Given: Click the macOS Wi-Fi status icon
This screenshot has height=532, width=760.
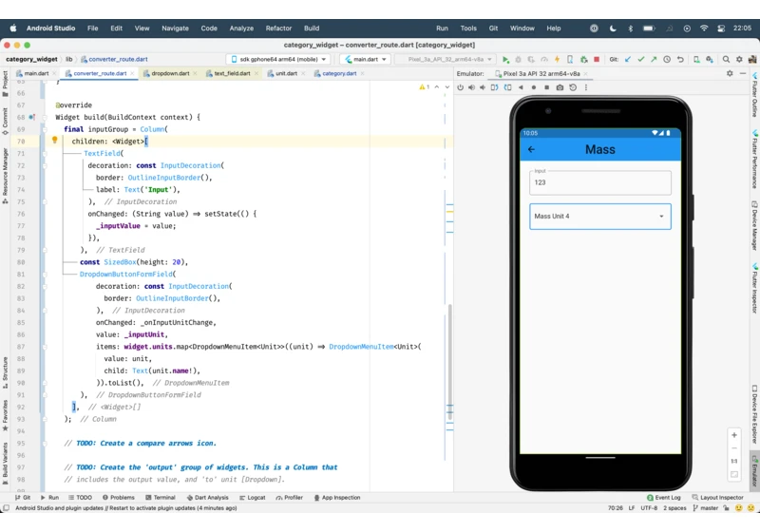Looking at the screenshot, I should [704, 28].
